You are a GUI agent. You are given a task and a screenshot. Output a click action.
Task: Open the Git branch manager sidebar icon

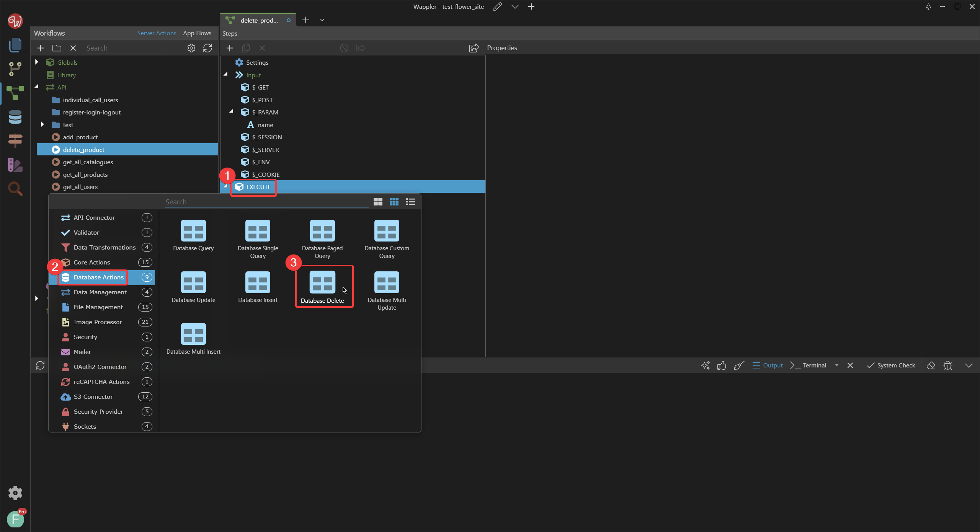[15, 69]
